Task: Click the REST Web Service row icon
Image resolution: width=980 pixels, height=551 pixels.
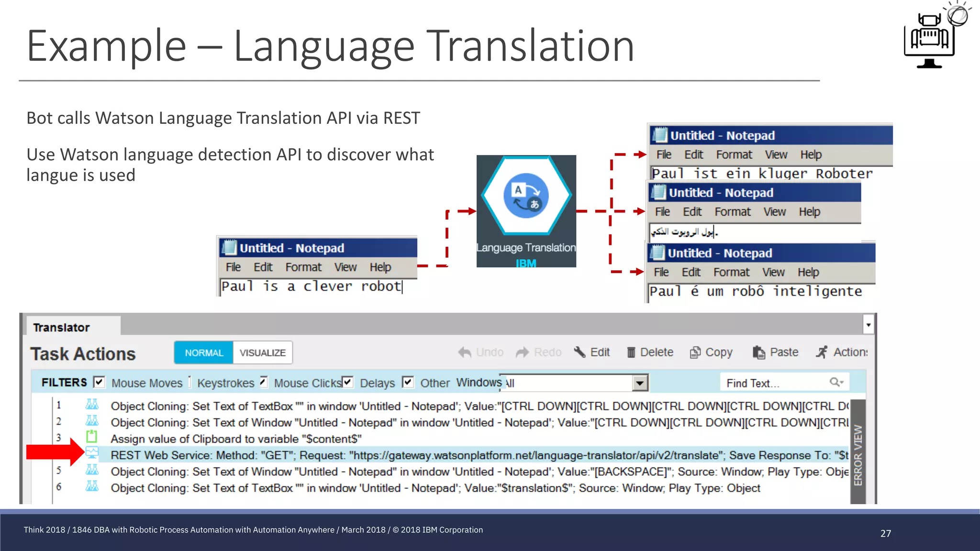Action: (92, 452)
